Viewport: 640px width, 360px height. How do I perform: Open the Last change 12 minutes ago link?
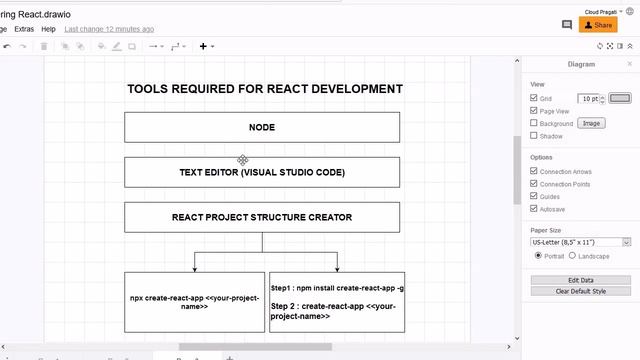click(x=109, y=29)
